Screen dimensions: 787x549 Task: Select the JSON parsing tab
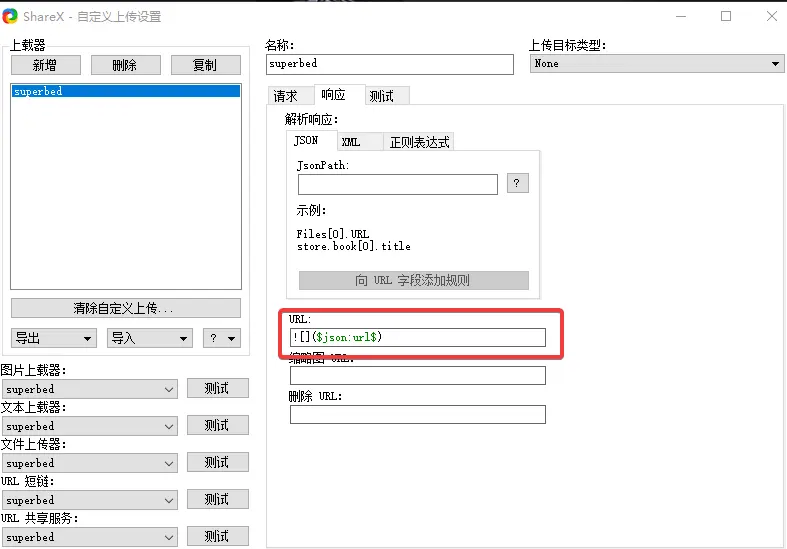coord(311,141)
